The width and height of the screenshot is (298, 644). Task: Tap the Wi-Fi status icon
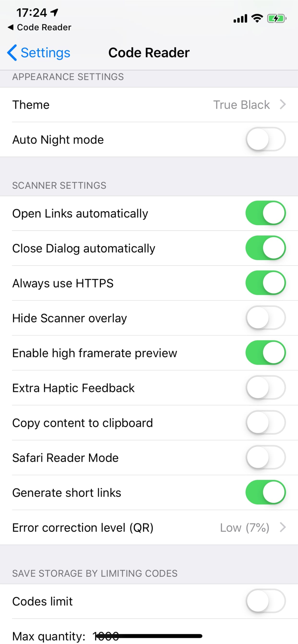click(257, 18)
